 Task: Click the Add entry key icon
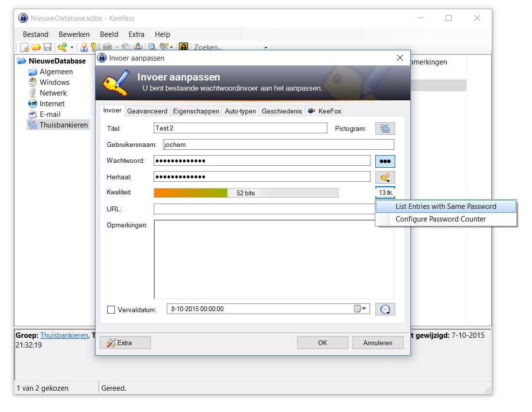(x=63, y=47)
